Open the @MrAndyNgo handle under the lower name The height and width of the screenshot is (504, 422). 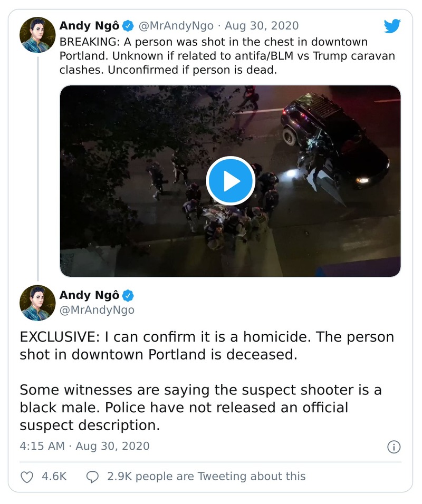click(x=97, y=310)
